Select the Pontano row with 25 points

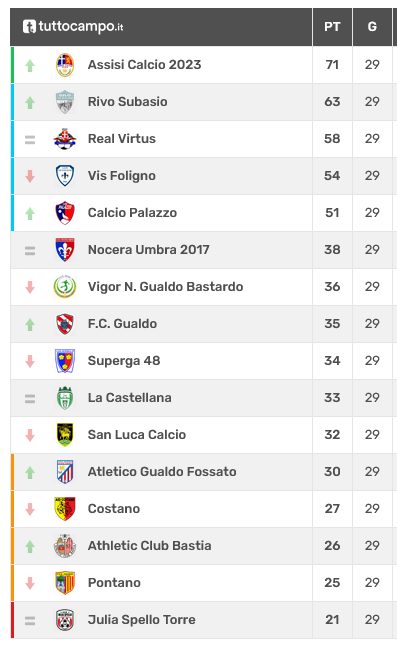[201, 583]
